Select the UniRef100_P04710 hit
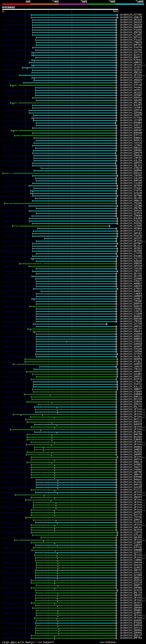The height and width of the screenshot is (644, 146). pos(131,384)
